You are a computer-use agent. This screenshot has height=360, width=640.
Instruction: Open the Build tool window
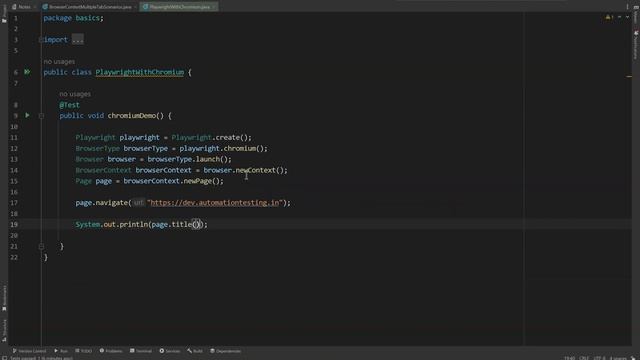point(195,351)
